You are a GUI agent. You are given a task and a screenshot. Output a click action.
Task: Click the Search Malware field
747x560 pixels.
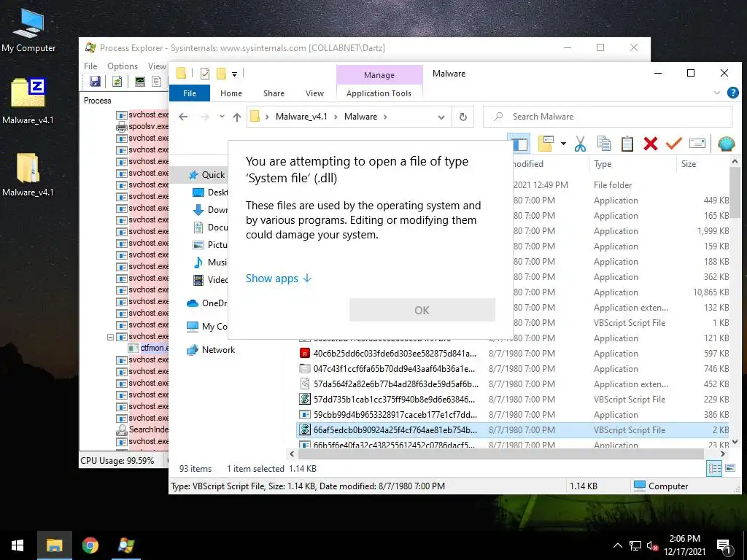tap(608, 117)
